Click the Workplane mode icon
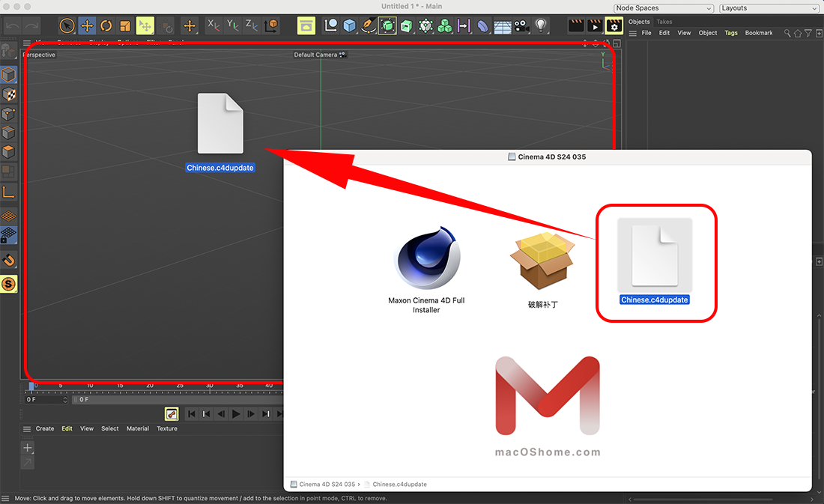Image resolution: width=824 pixels, height=504 pixels. 8,216
